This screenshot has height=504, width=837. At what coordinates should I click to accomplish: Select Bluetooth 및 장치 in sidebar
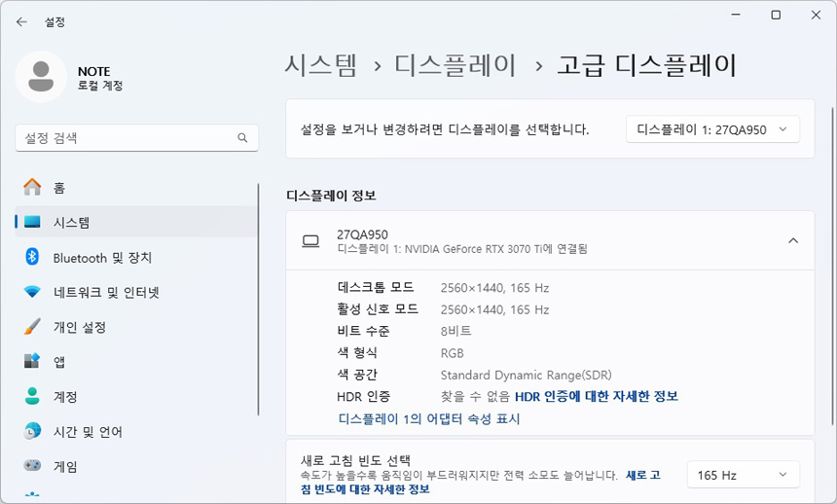[102, 258]
